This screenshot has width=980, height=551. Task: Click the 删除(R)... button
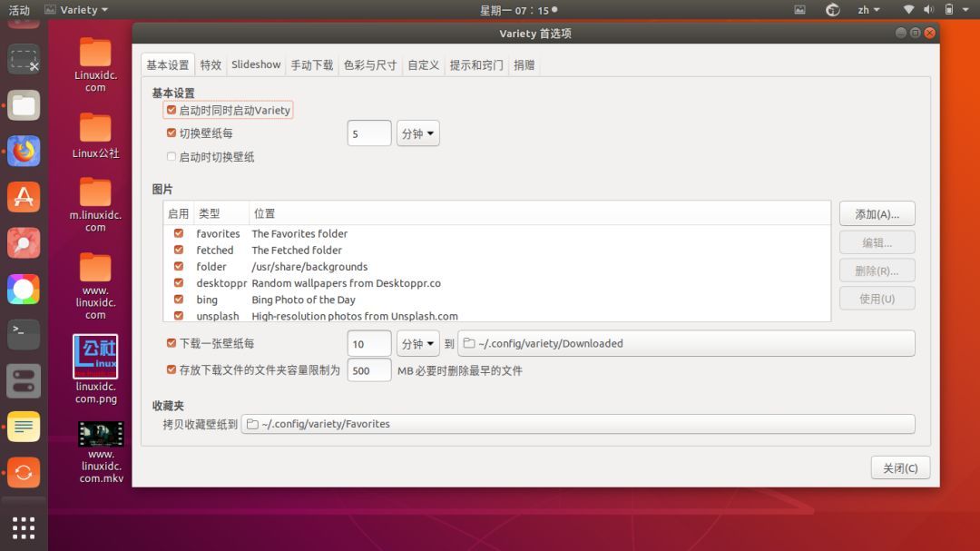click(877, 271)
